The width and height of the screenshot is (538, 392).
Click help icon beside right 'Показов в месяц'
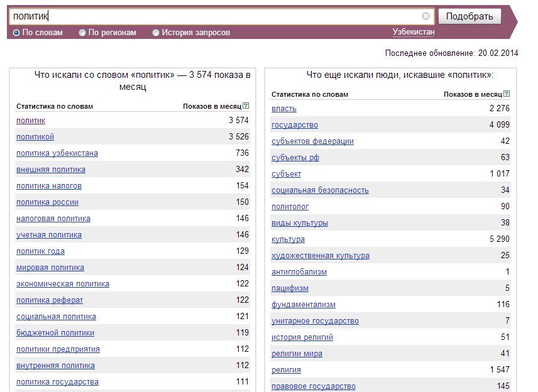pos(507,94)
